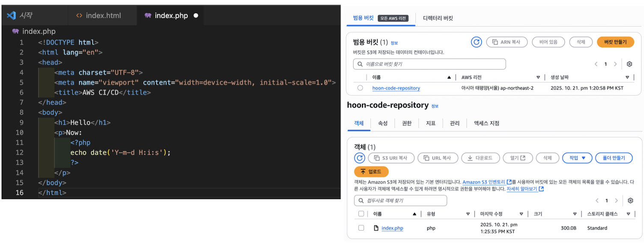
Task: Click the VS Code logo on the 시작 tab
Action: pos(11,15)
